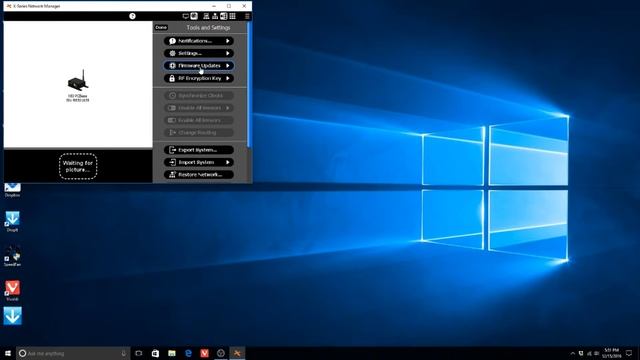
Task: Open File Explorer from the taskbar
Action: click(171, 353)
